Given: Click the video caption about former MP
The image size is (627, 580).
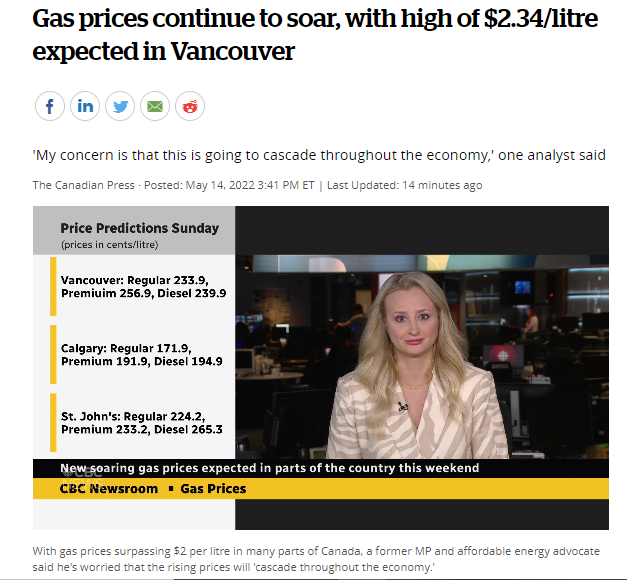Looking at the screenshot, I should [x=316, y=559].
